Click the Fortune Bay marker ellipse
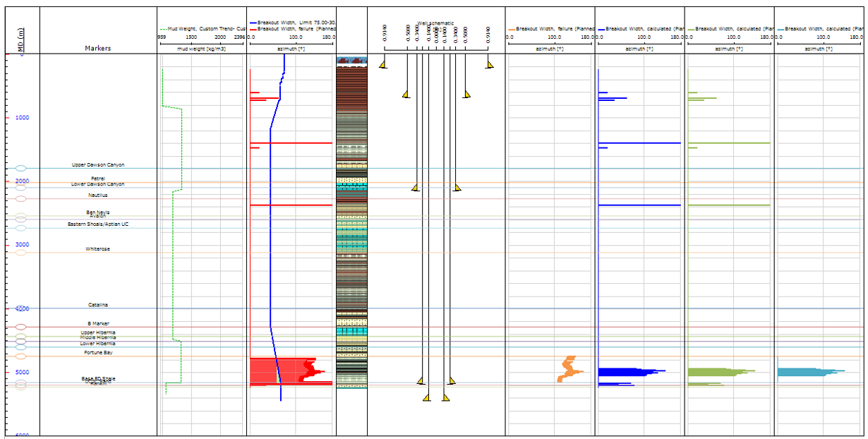This screenshot has width=868, height=439. pyautogui.click(x=20, y=356)
